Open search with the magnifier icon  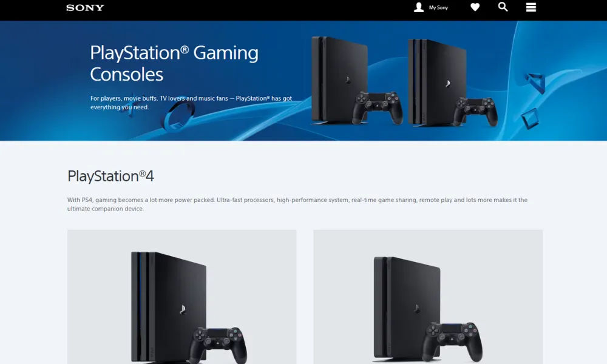[x=503, y=7]
